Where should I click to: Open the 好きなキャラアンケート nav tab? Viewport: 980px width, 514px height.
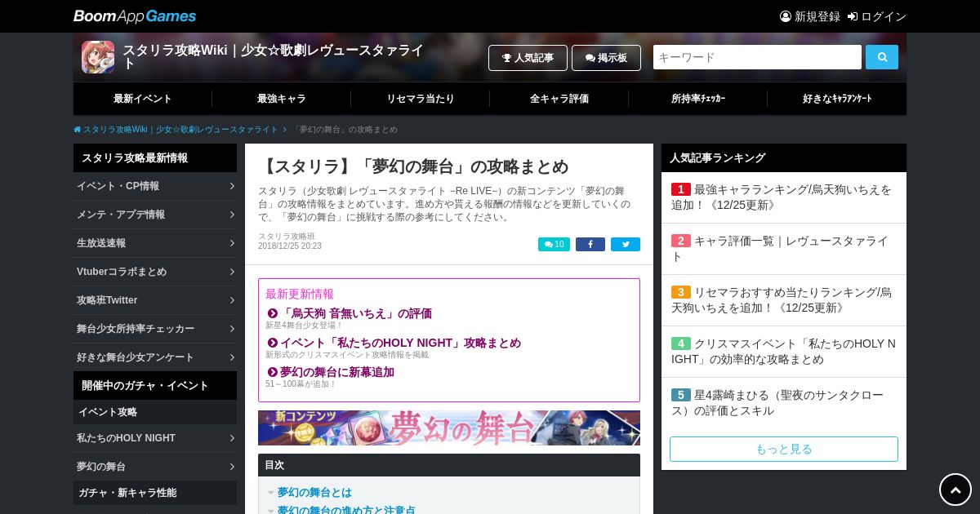837,99
